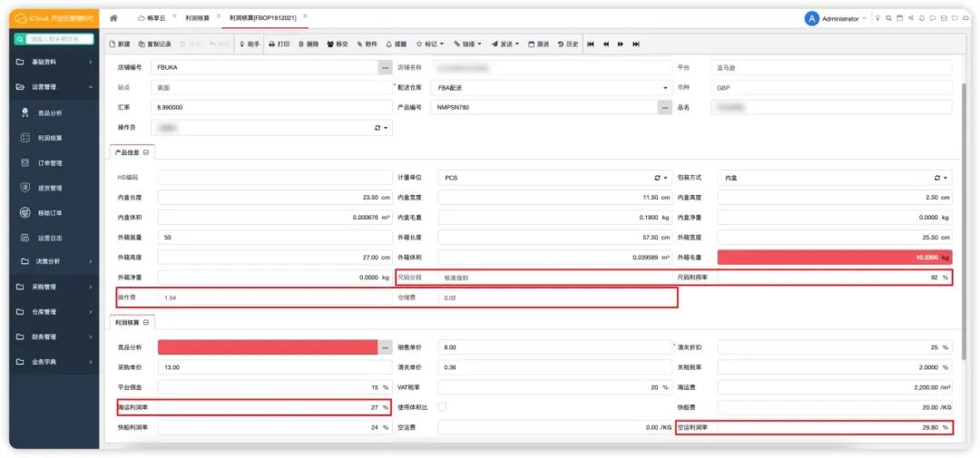980x458 pixels.
Task: Click the 新建 (New) toolbar icon
Action: (120, 44)
